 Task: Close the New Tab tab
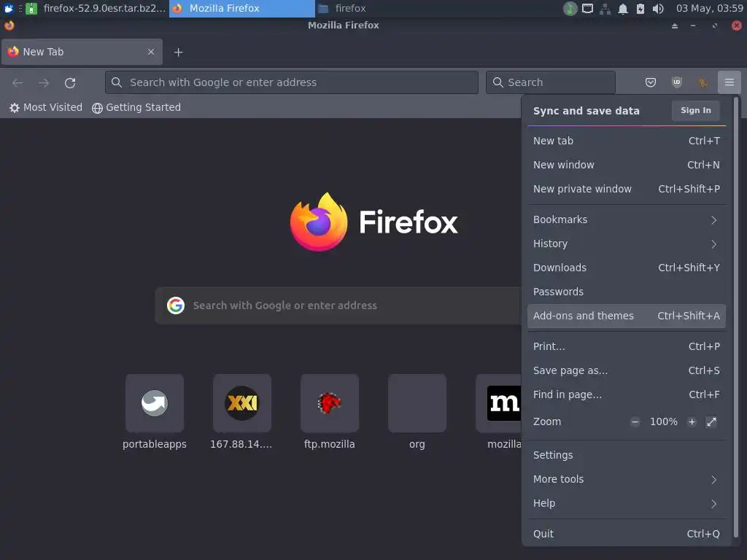(151, 52)
